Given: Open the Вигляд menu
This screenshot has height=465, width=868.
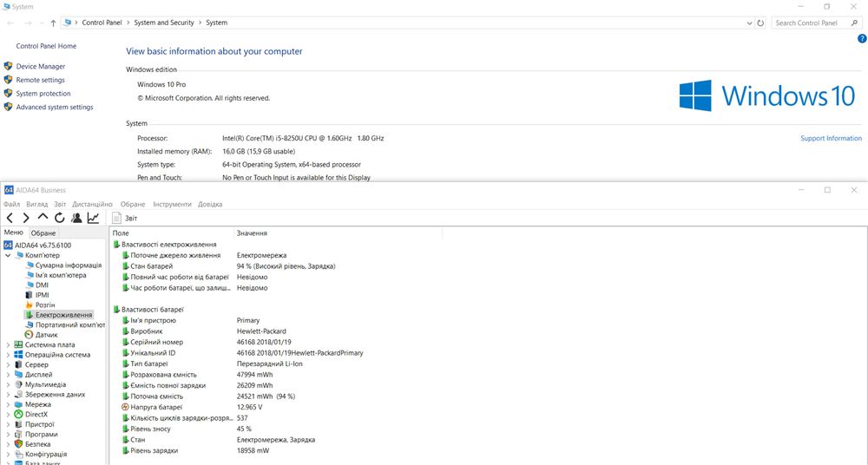Looking at the screenshot, I should [37, 204].
